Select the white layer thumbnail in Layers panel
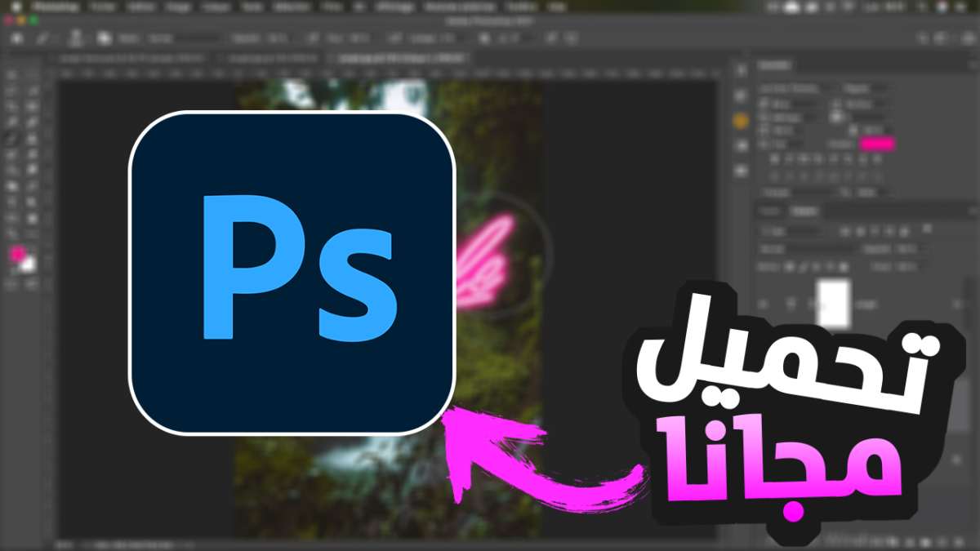 (x=833, y=302)
